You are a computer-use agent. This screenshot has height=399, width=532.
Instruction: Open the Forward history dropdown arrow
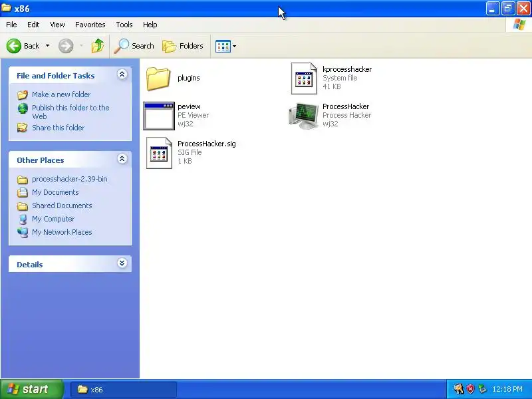(x=81, y=45)
